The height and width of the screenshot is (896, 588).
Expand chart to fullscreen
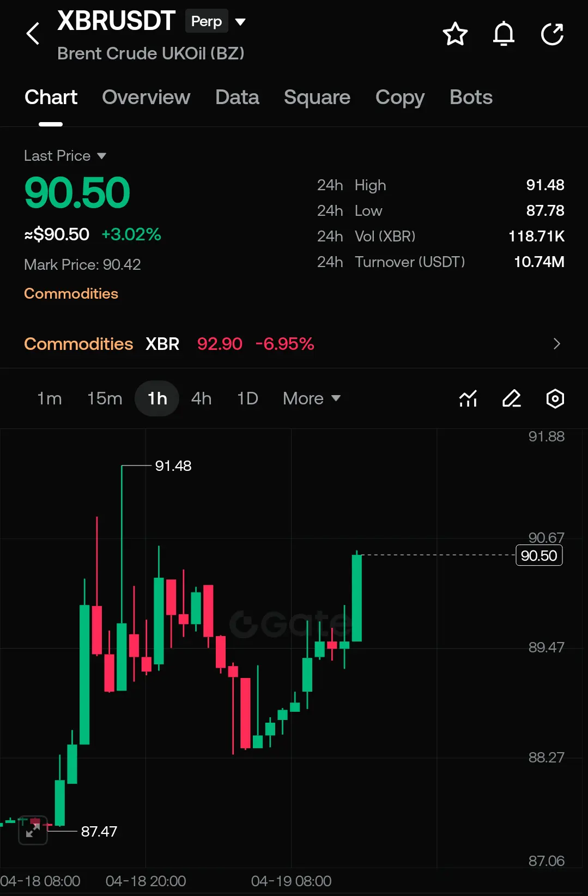pos(33,830)
